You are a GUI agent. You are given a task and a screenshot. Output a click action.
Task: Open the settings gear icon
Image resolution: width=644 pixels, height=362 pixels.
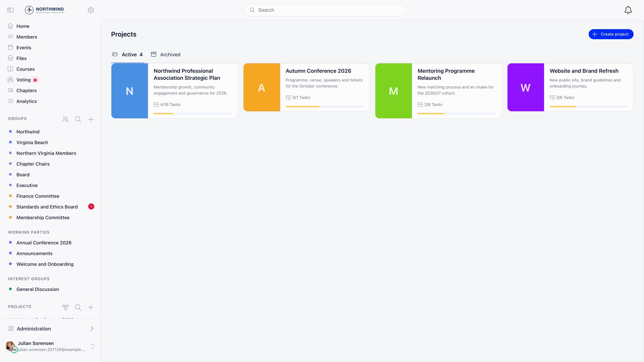coord(91,10)
